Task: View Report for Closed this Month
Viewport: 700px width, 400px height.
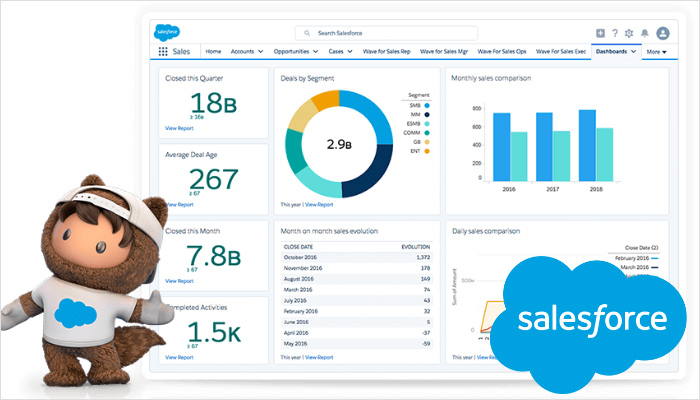Action: [x=179, y=281]
